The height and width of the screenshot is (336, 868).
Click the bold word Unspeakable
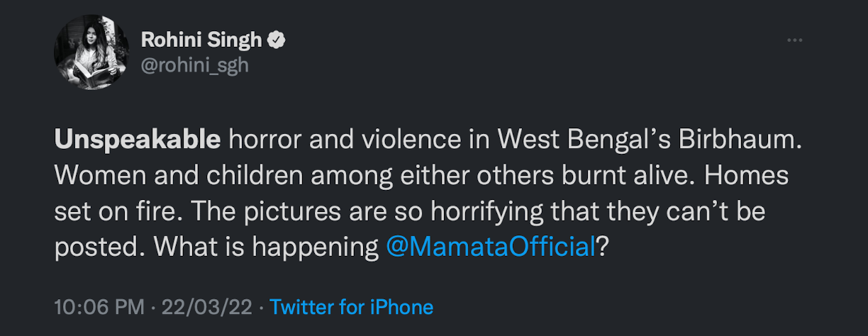coord(138,140)
